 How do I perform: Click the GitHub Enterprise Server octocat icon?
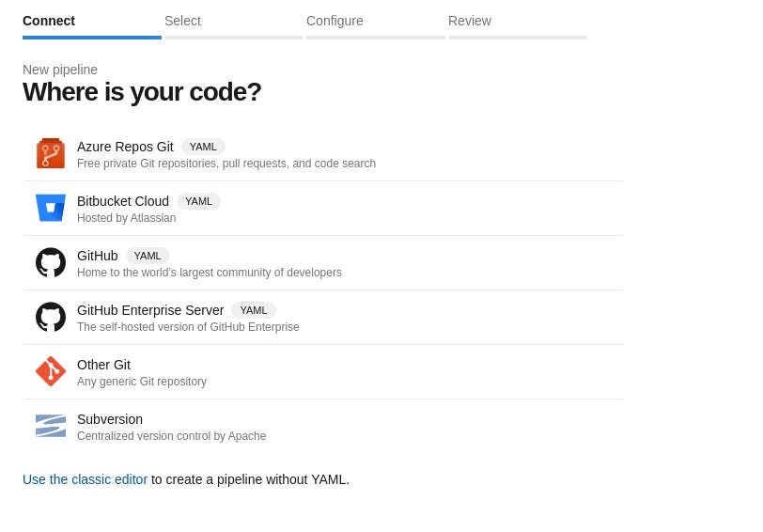click(51, 317)
